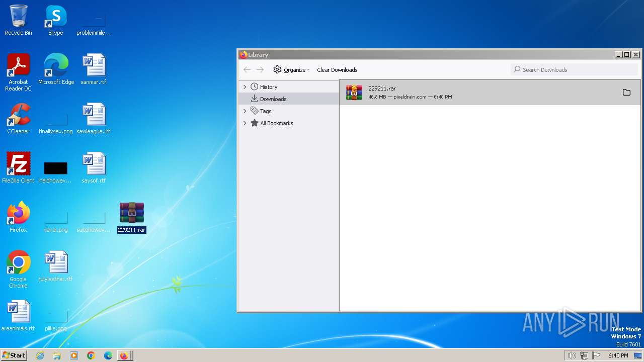The image size is (644, 362).
Task: Select Tags in the Library sidebar
Action: (x=289, y=111)
